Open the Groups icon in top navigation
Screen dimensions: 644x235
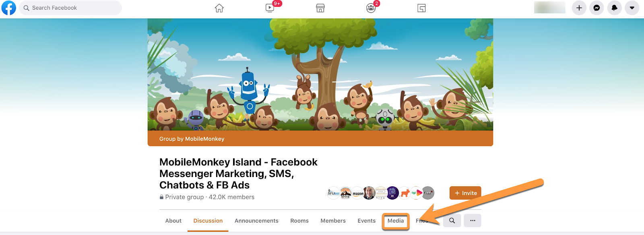(x=371, y=8)
